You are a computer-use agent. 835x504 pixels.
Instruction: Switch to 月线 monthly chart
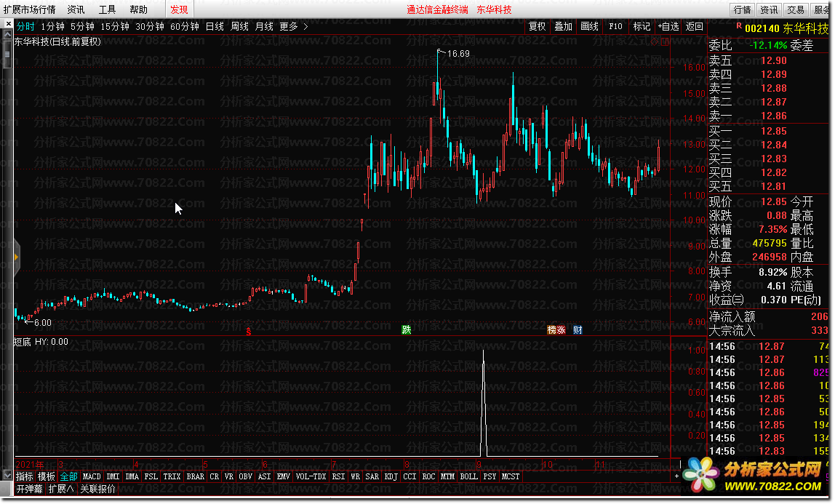264,26
